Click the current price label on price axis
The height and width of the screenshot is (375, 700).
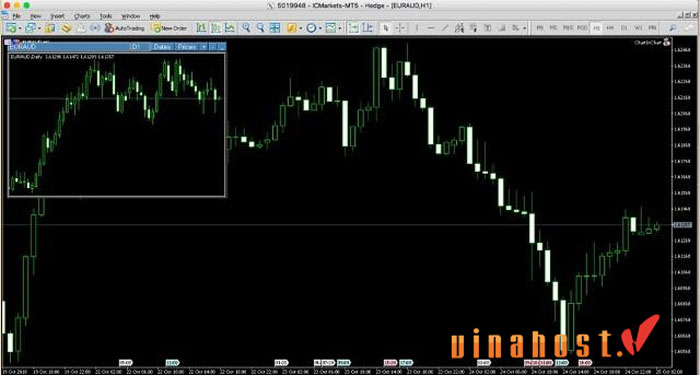click(682, 225)
